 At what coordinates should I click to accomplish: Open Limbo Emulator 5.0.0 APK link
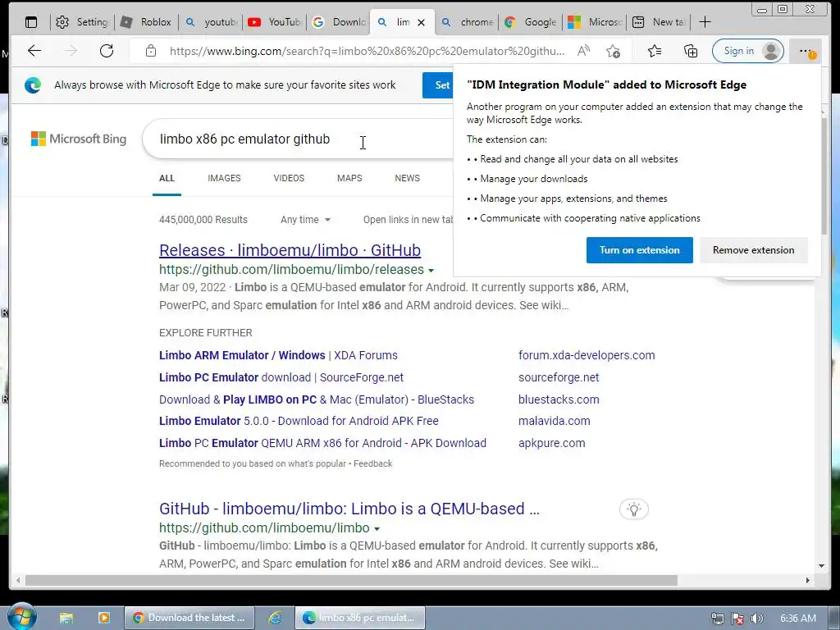(x=299, y=421)
